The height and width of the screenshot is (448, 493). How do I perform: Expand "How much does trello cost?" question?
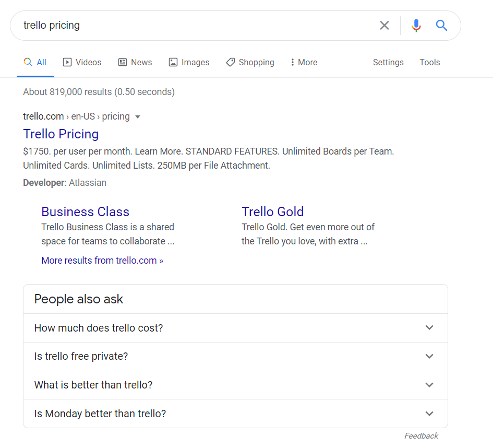click(235, 328)
